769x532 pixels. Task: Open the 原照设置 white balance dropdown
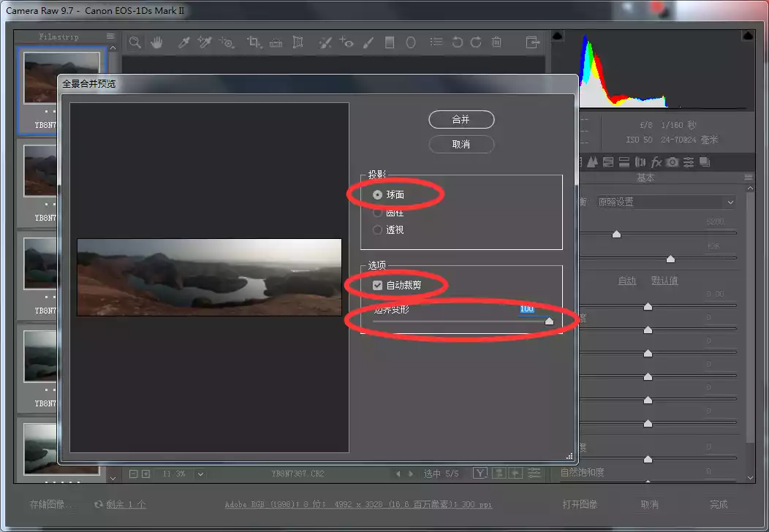(x=665, y=202)
